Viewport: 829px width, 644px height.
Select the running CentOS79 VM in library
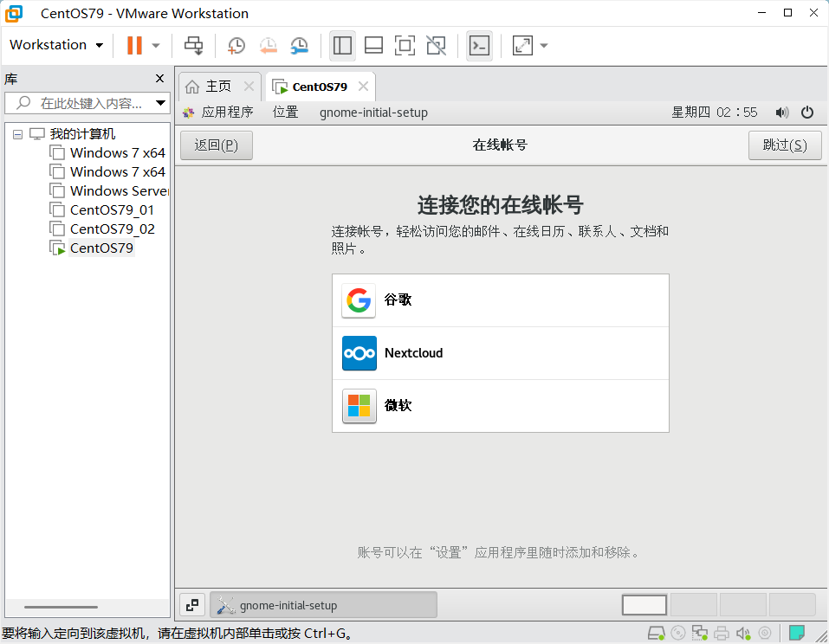pyautogui.click(x=101, y=248)
